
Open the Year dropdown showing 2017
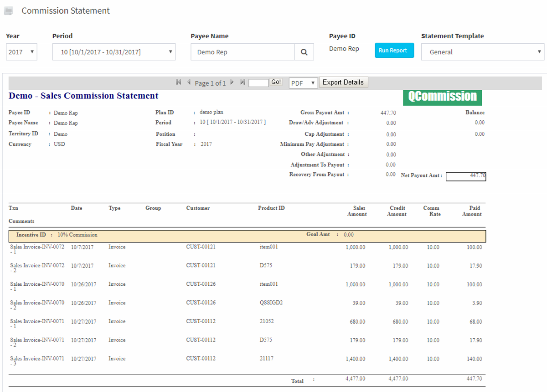click(21, 52)
